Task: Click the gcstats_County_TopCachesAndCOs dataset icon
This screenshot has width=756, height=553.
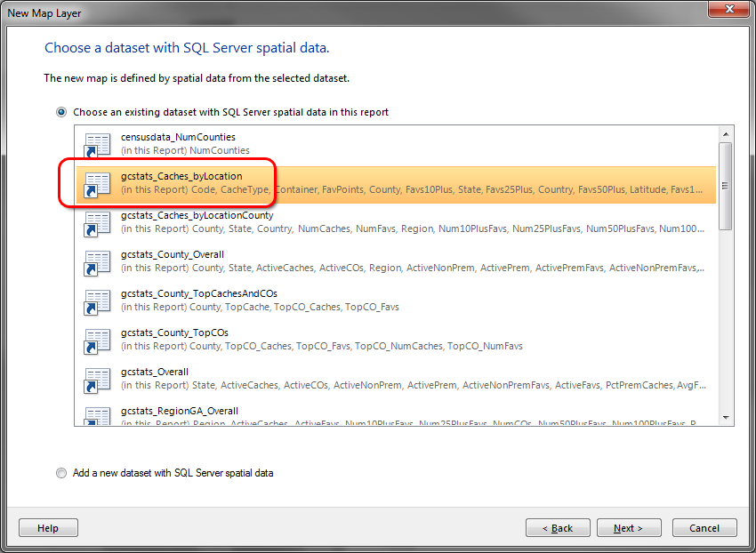Action: (96, 301)
